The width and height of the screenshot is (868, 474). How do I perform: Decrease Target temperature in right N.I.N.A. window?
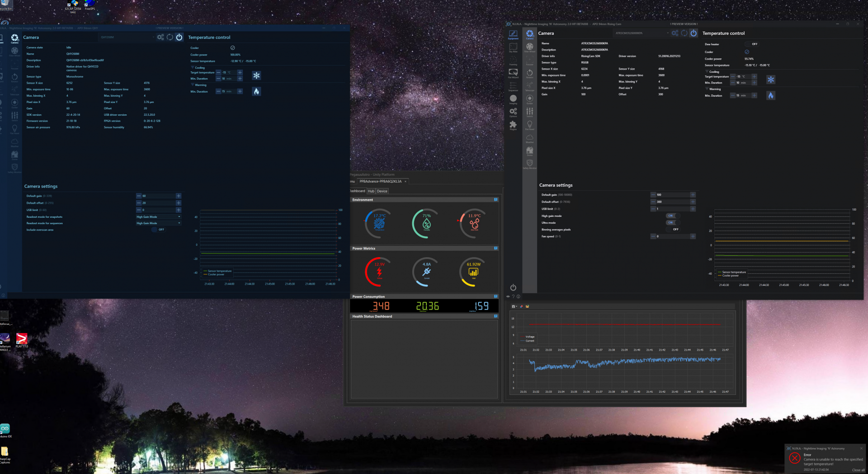coord(733,76)
